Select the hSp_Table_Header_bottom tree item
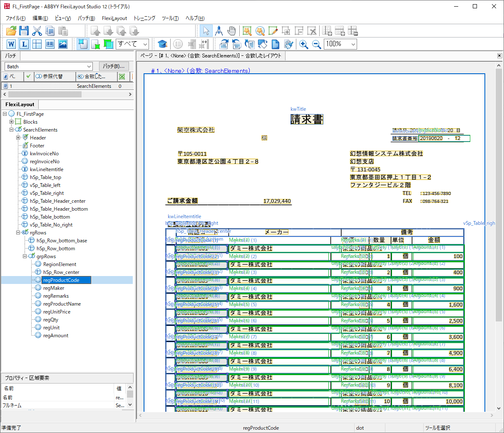The height and width of the screenshot is (433, 504). point(59,209)
